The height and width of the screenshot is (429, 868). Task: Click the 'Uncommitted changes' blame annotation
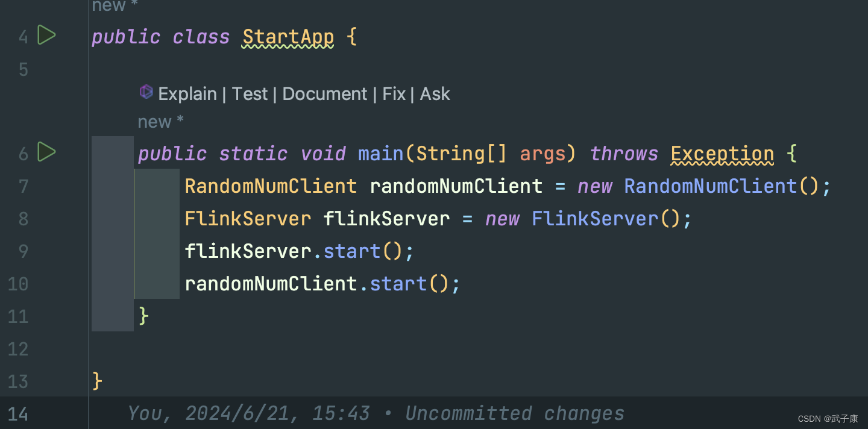point(515,413)
